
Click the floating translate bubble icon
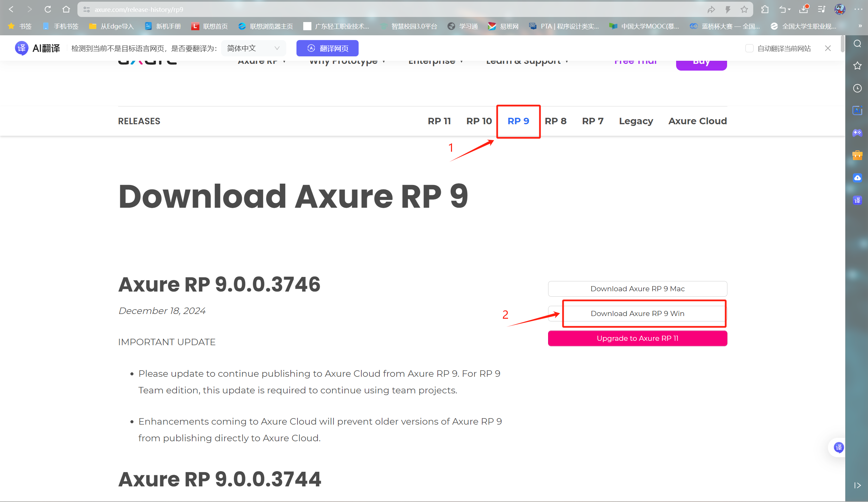pos(838,447)
